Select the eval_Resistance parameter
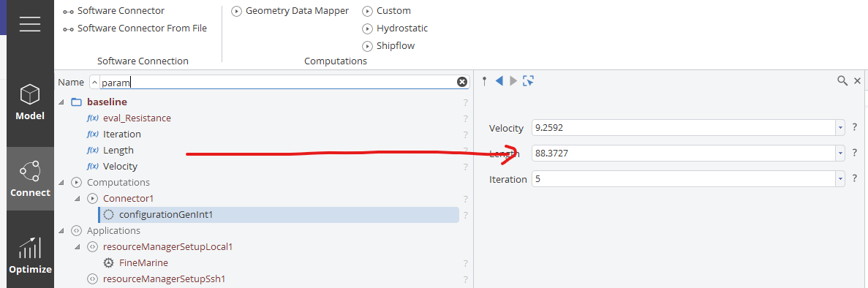868x288 pixels. 137,118
